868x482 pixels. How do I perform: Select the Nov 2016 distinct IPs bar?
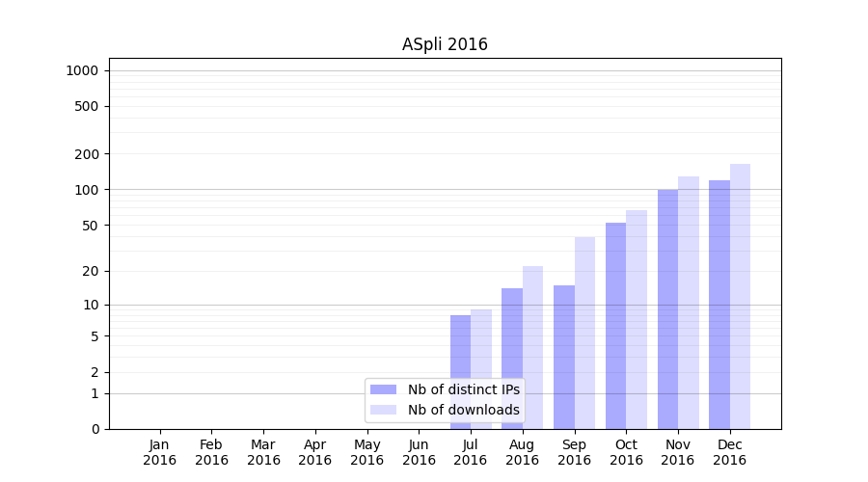[x=667, y=308]
